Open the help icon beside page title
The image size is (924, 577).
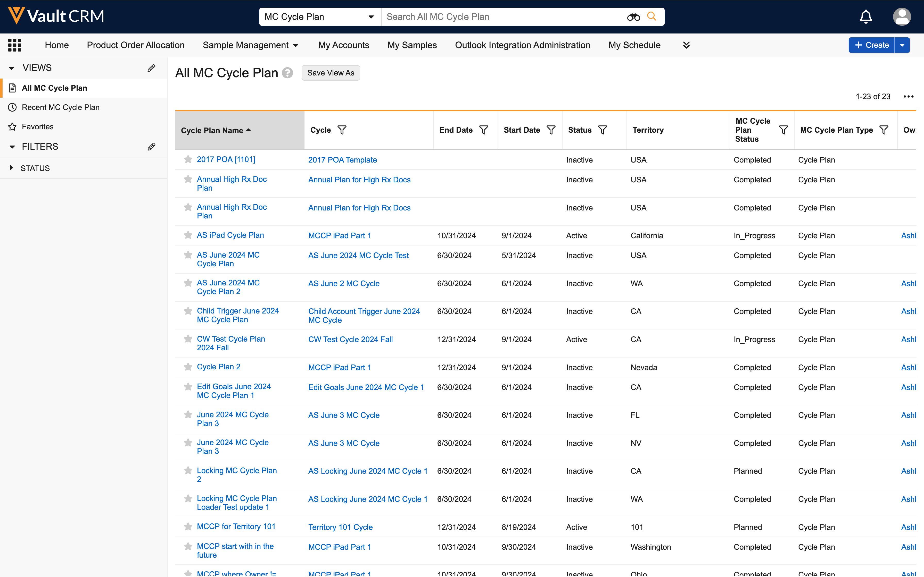[287, 73]
